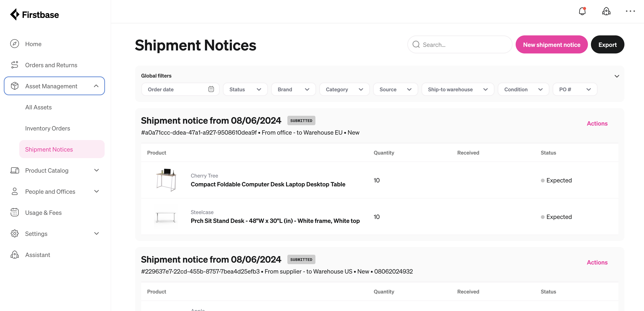644x311 pixels.
Task: Click quantity 10 in the Steelcase row
Action: [377, 217]
